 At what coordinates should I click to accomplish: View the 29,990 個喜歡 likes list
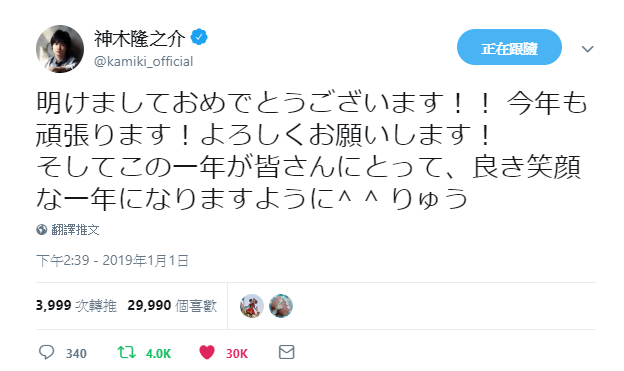172,306
